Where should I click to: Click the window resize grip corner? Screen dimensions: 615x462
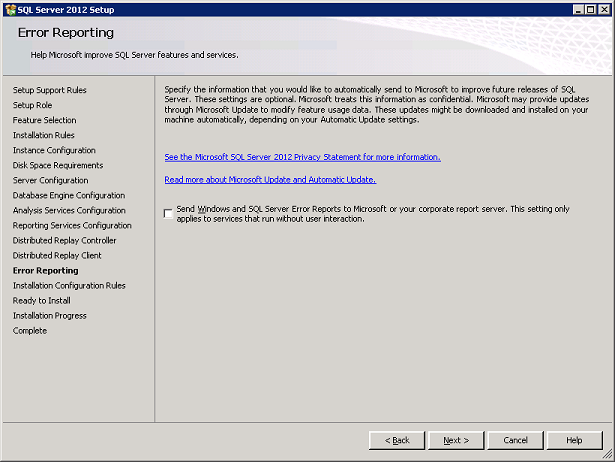[x=607, y=454]
